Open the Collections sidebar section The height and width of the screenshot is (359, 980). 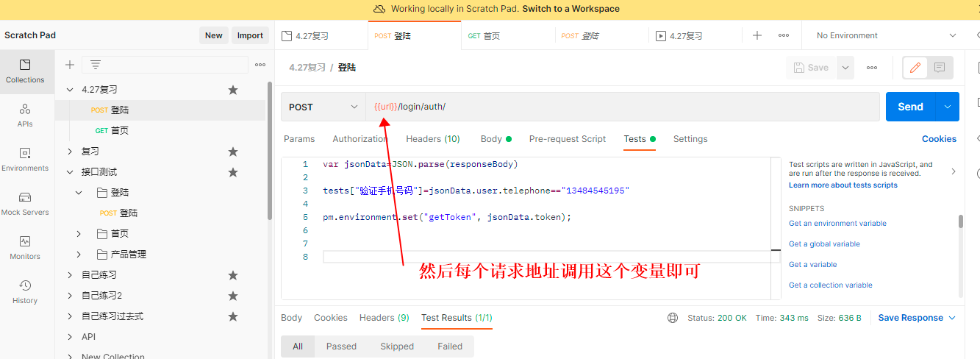coord(25,71)
